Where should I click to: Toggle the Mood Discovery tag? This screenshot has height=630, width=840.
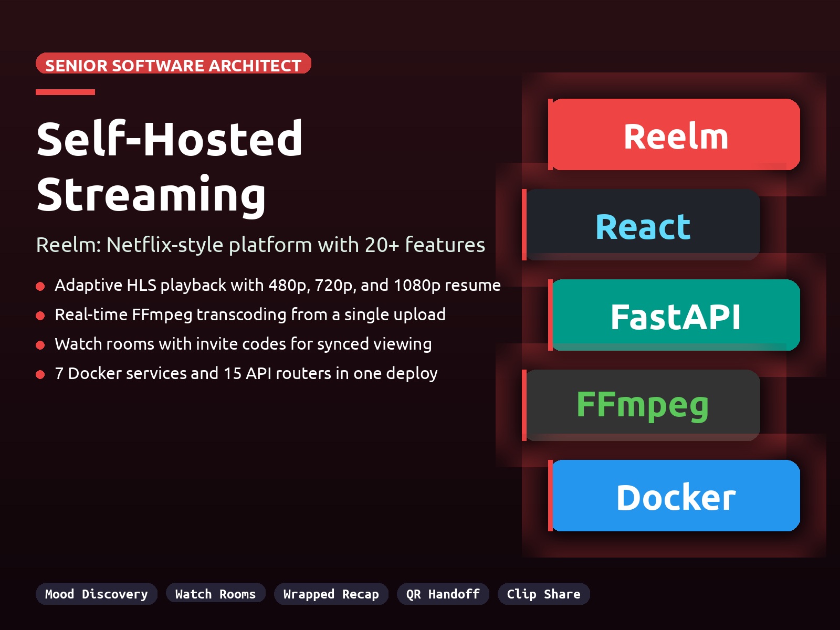click(96, 594)
